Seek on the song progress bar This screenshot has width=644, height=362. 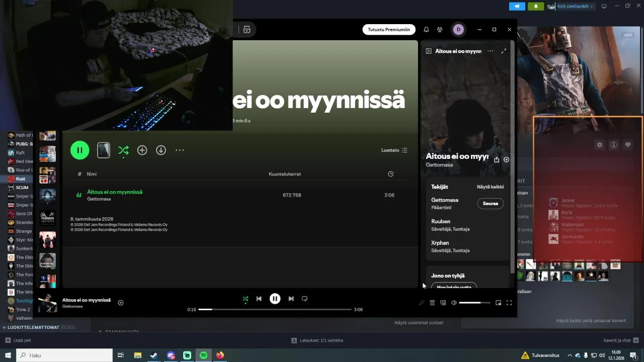[275, 309]
